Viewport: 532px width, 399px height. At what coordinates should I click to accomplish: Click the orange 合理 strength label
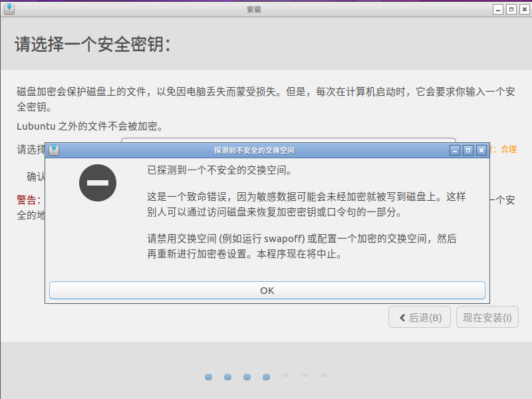click(x=509, y=149)
